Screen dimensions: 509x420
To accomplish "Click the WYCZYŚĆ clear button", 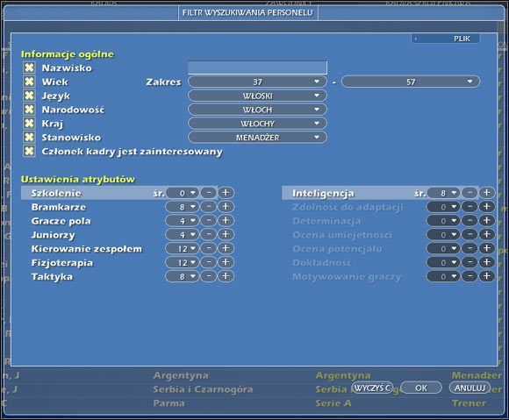I will click(x=372, y=388).
